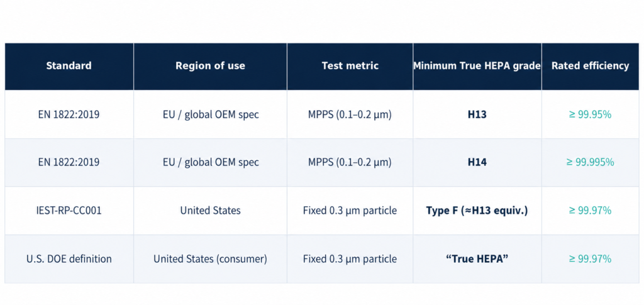
Task: Select MPPS (0.1–0.2 µm) in H14 row
Action: coord(350,162)
